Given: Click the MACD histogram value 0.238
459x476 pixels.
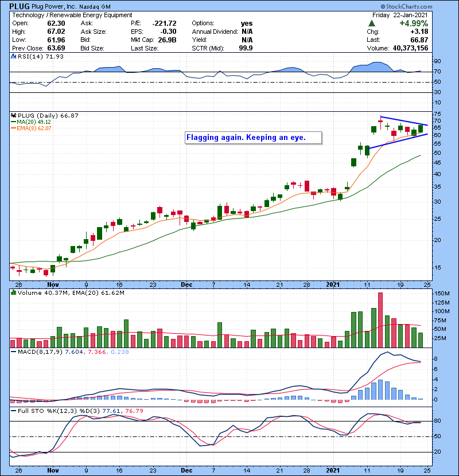Looking at the screenshot, I should tap(120, 352).
